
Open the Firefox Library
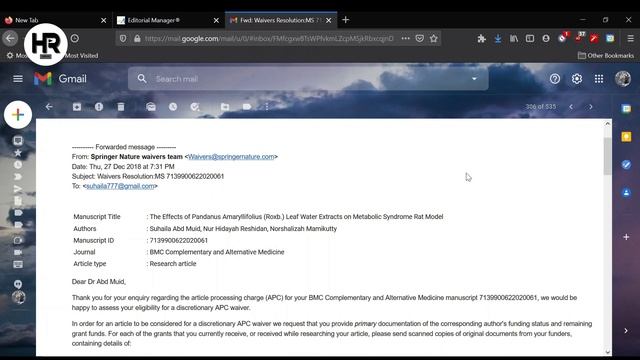tap(513, 38)
